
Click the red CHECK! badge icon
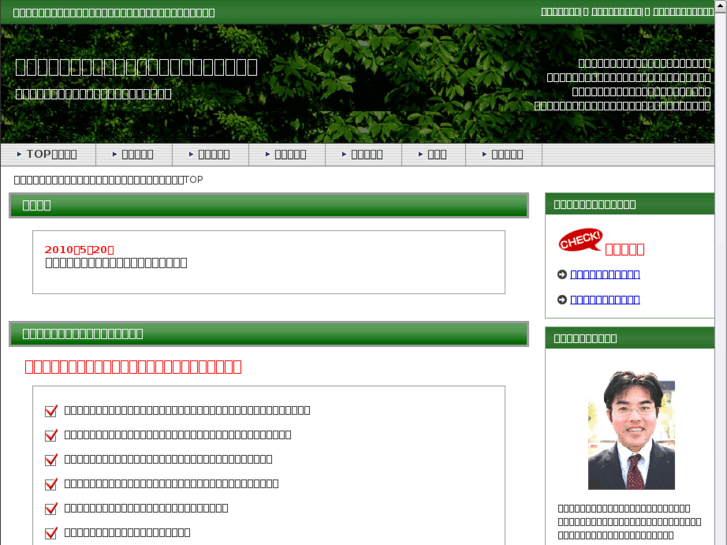coord(580,240)
